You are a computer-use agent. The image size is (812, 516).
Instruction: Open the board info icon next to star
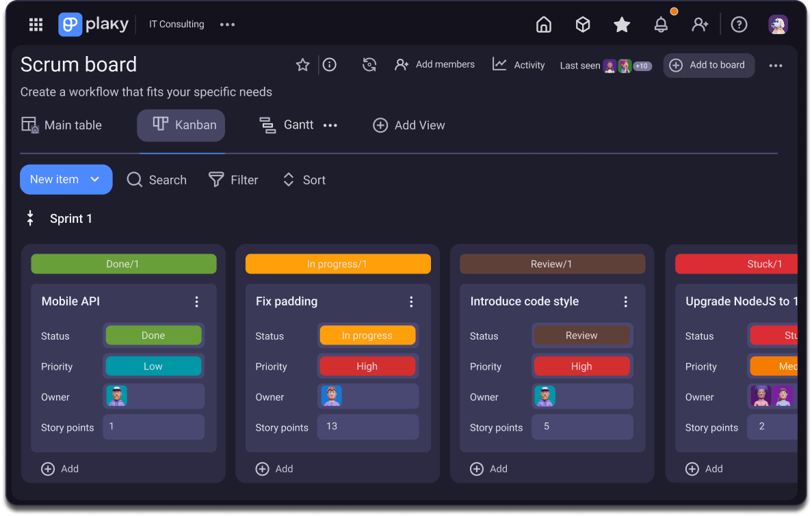click(x=329, y=64)
